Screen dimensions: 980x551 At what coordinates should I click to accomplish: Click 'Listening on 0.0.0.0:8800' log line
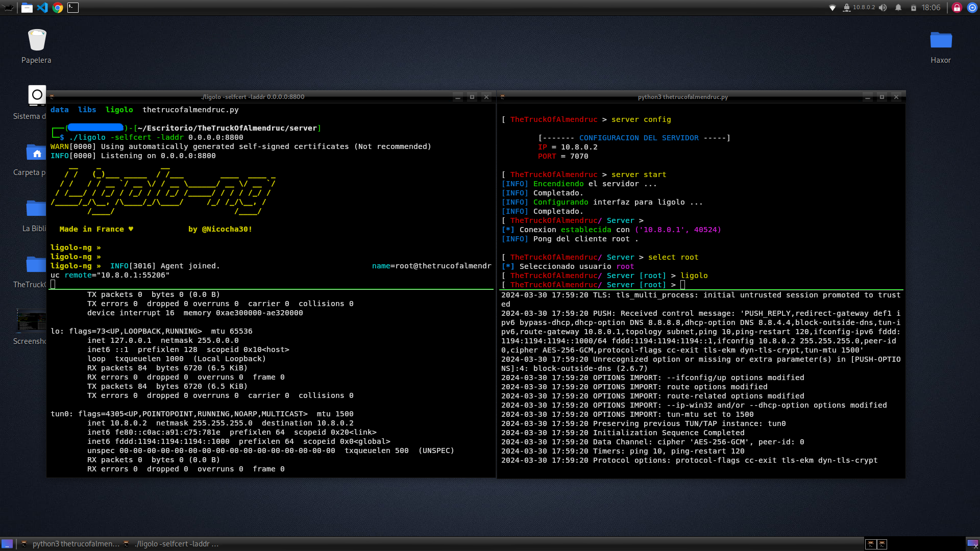(x=133, y=156)
